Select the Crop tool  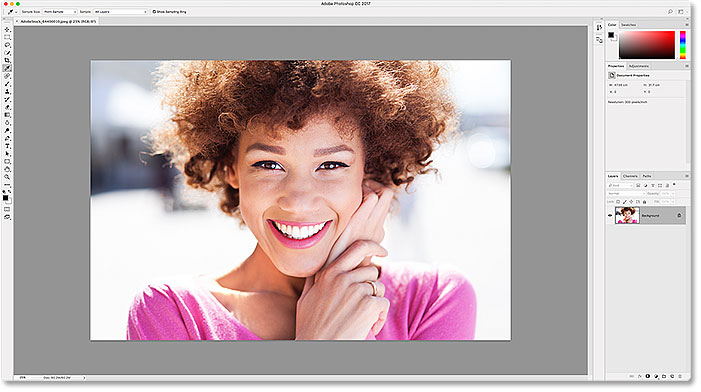click(7, 61)
